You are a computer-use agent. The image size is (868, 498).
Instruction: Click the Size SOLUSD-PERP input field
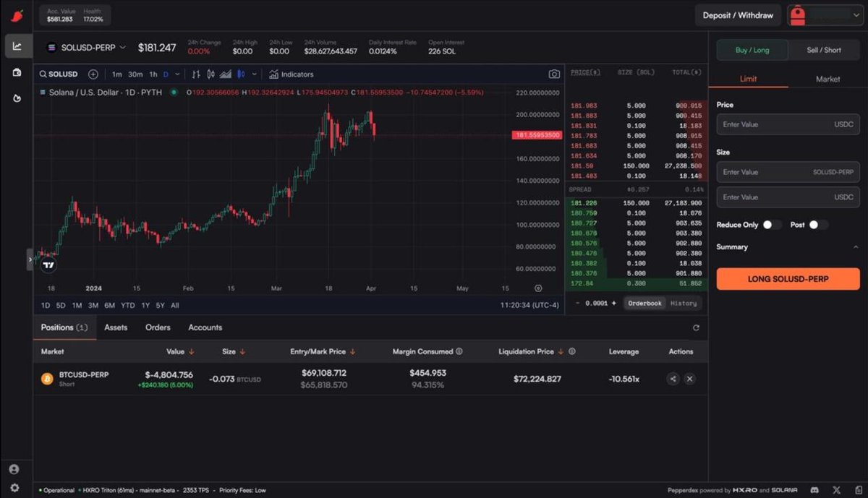click(x=788, y=172)
